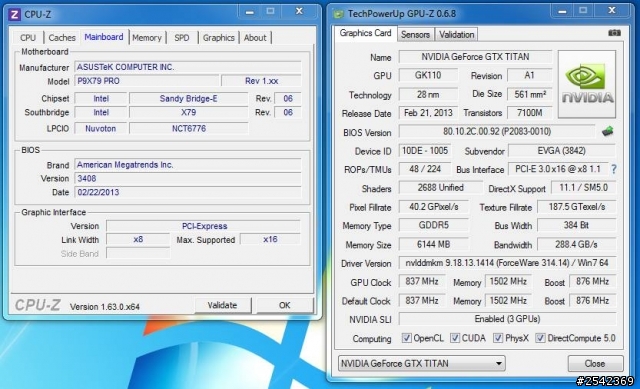Click the Link Width x8 value
640x389 pixels.
tap(138, 240)
